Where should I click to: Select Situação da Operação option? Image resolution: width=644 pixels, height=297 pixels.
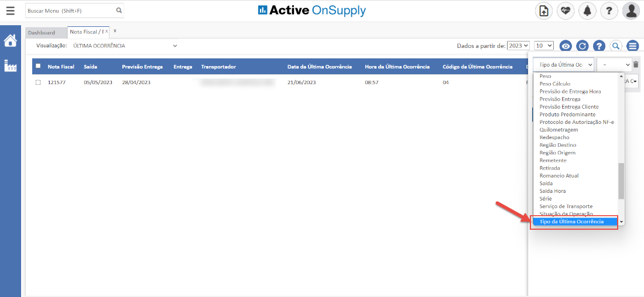[x=575, y=214]
